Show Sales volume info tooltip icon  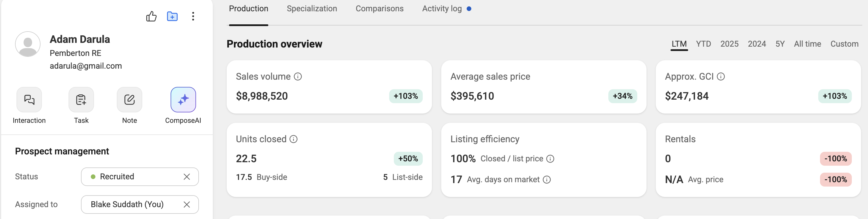click(x=298, y=76)
